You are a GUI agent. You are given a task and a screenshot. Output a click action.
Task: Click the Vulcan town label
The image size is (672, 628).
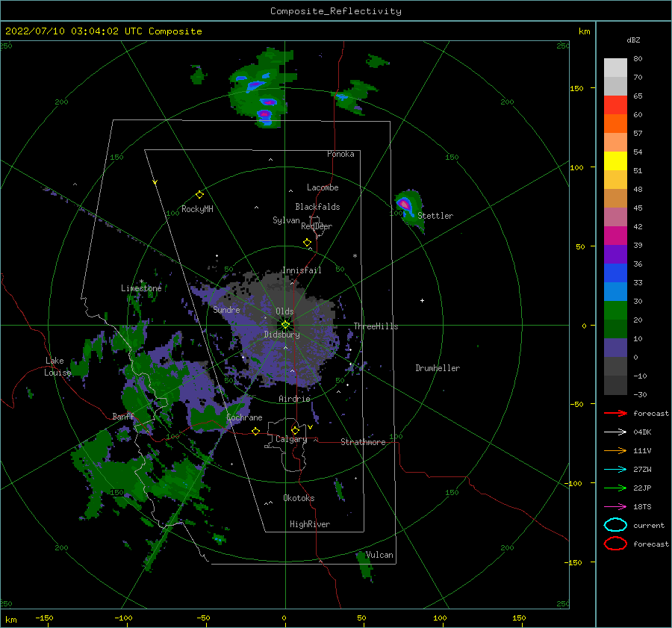379,555
